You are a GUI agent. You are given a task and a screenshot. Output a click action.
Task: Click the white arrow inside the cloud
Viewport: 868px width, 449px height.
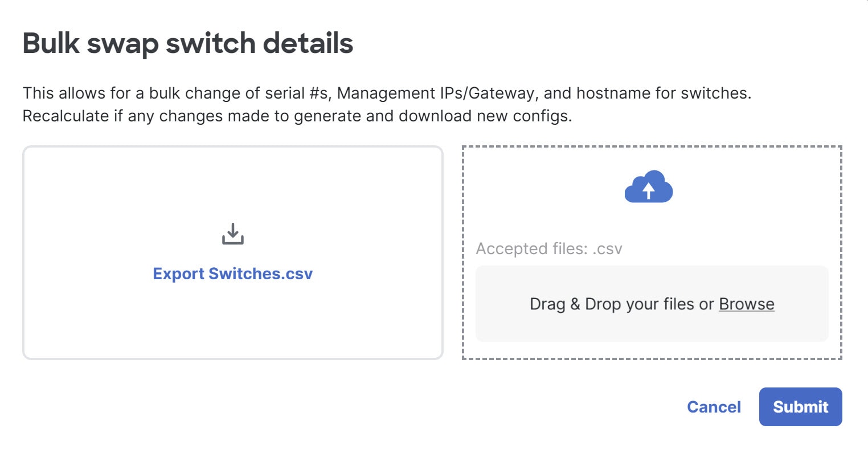click(648, 190)
